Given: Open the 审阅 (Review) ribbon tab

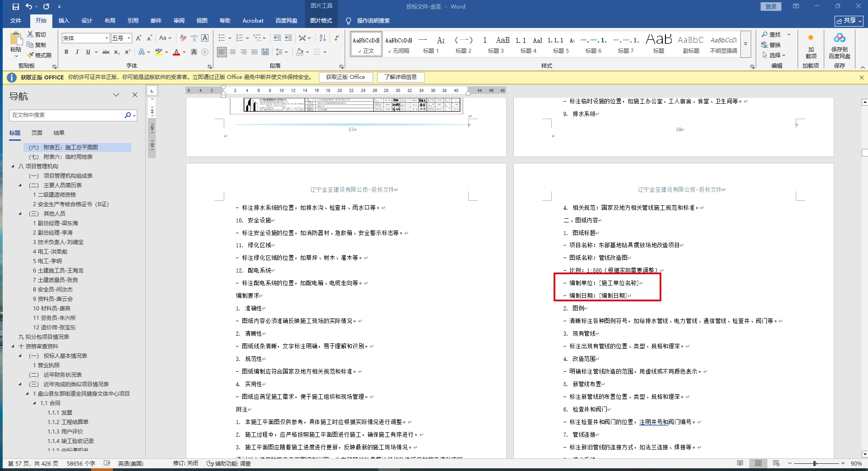Looking at the screenshot, I should (x=179, y=21).
